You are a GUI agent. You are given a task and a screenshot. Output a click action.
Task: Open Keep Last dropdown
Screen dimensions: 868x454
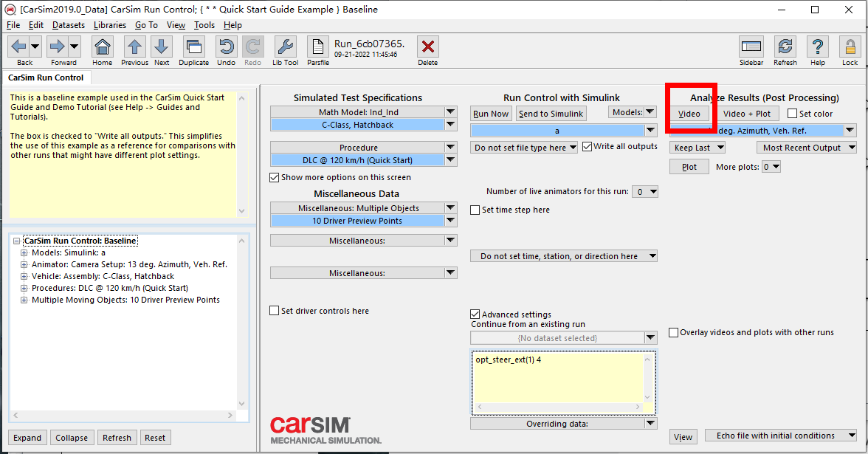697,148
